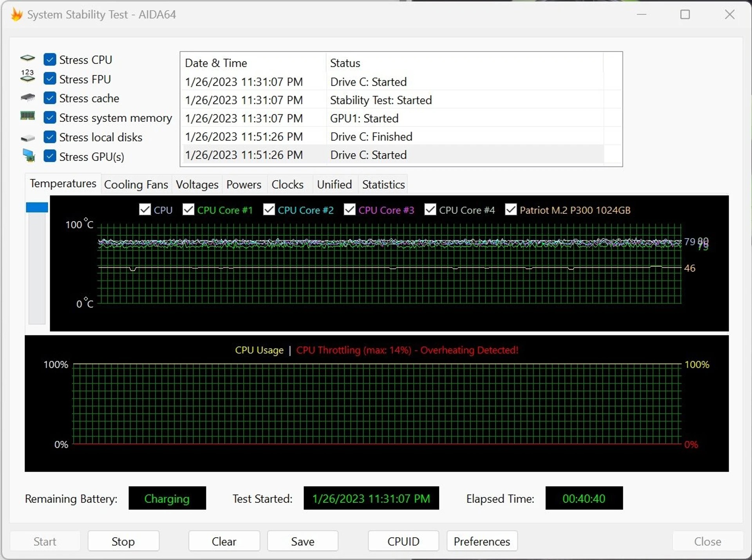Open the Statistics tab
This screenshot has width=752, height=560.
(x=383, y=184)
